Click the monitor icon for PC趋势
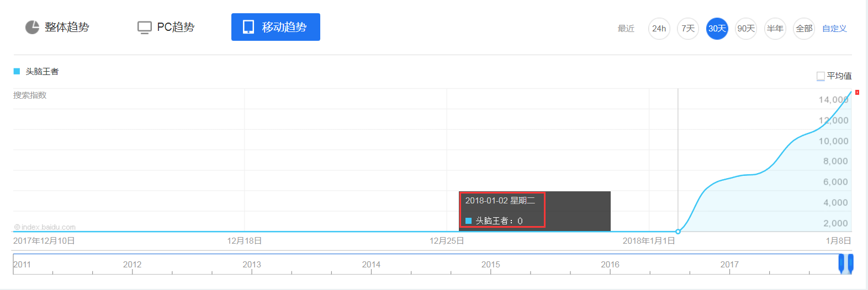The height and width of the screenshot is (290, 868). (x=144, y=28)
